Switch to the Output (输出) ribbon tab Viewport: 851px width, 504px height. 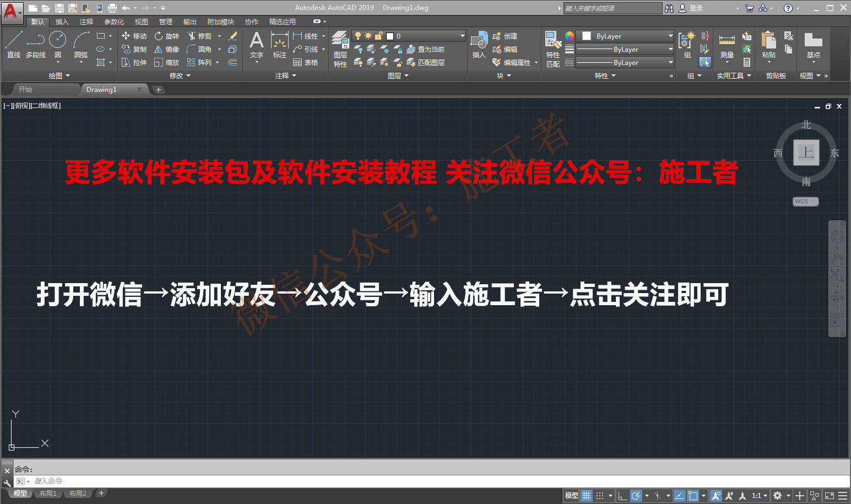click(190, 21)
